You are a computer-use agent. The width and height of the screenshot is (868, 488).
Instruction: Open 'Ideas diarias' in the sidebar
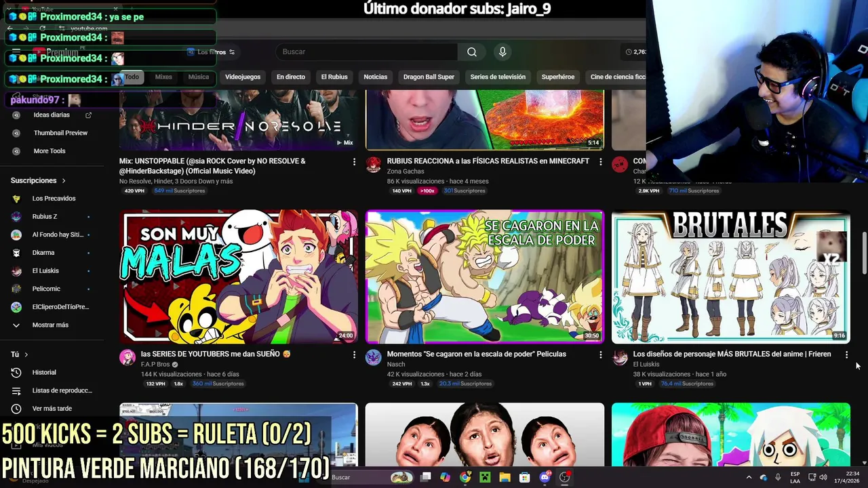(52, 115)
